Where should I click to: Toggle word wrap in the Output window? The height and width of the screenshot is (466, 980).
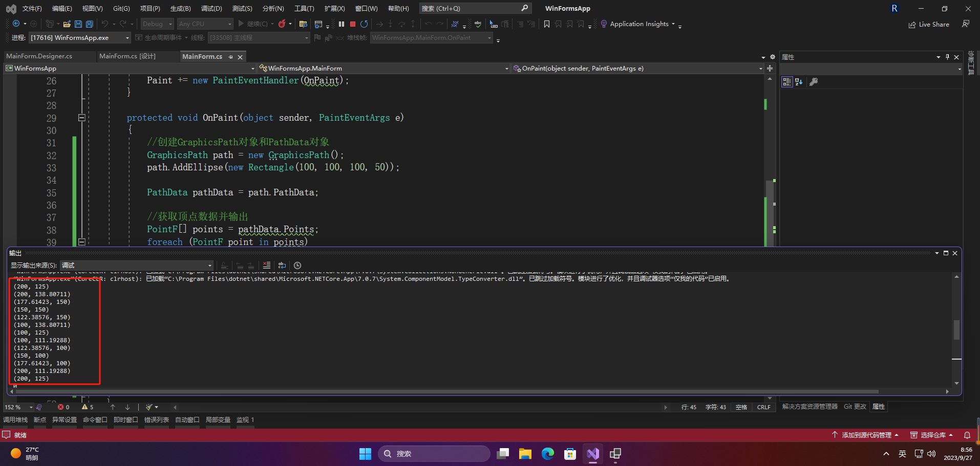tap(282, 265)
